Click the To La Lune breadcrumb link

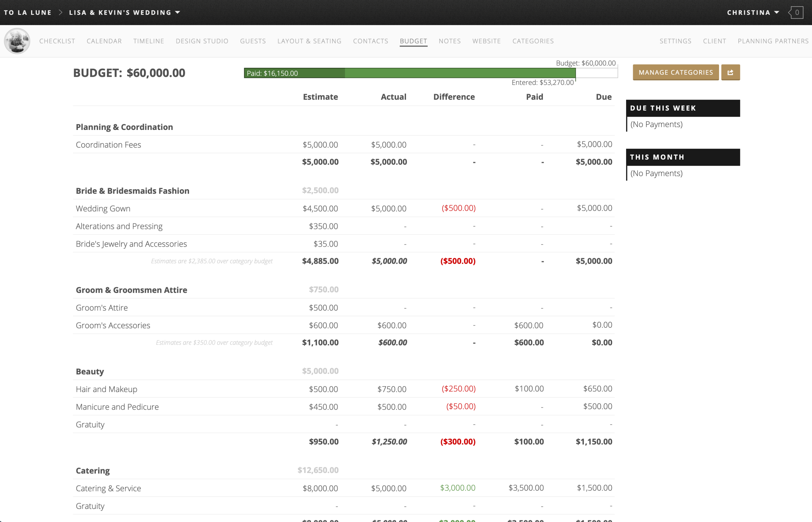click(28, 13)
